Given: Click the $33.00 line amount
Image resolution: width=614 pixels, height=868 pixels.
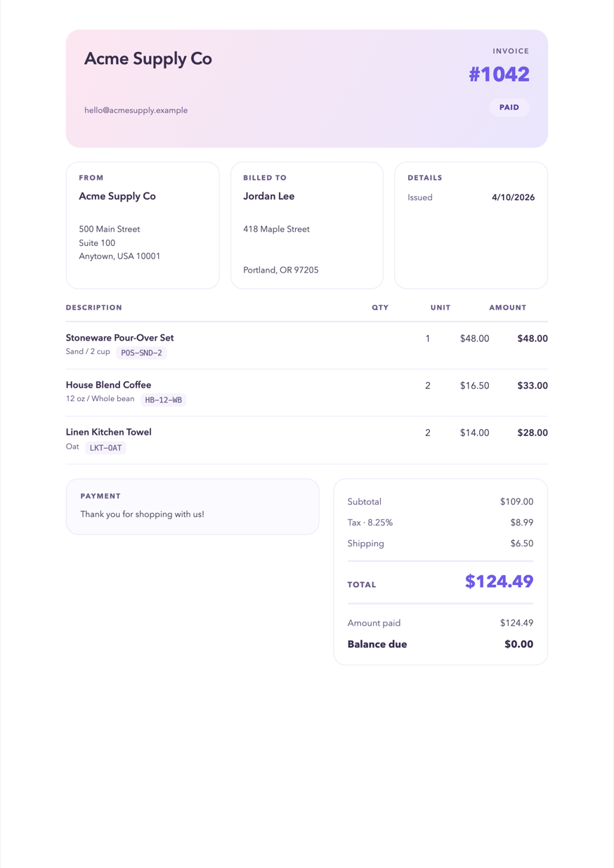Looking at the screenshot, I should (533, 386).
